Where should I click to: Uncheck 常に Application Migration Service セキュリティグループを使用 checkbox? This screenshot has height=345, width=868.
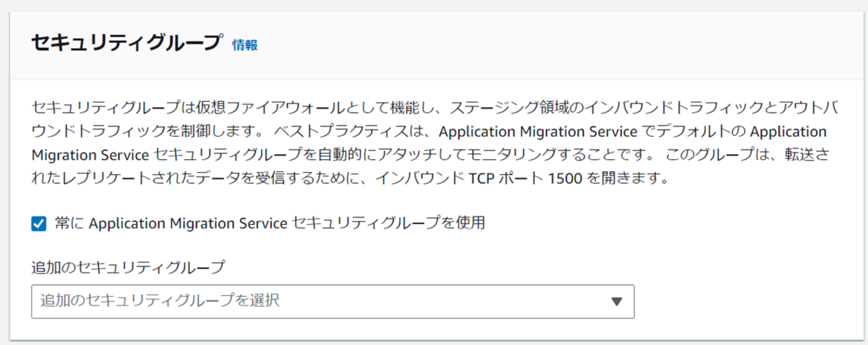pos(39,223)
